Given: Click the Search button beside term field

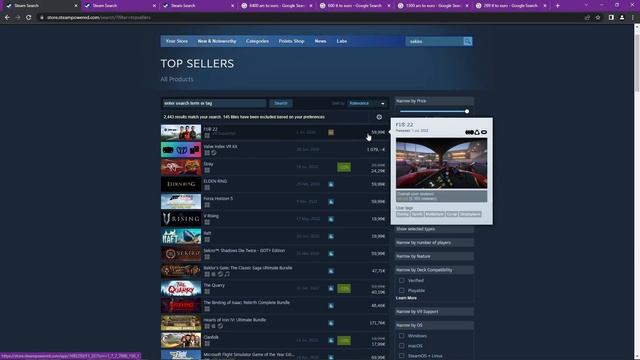Looking at the screenshot, I should 280,103.
